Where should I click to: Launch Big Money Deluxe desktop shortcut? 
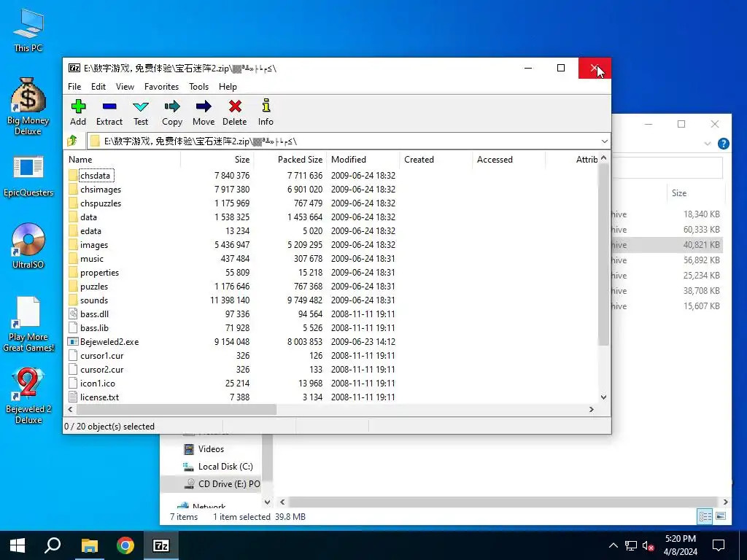[x=28, y=106]
